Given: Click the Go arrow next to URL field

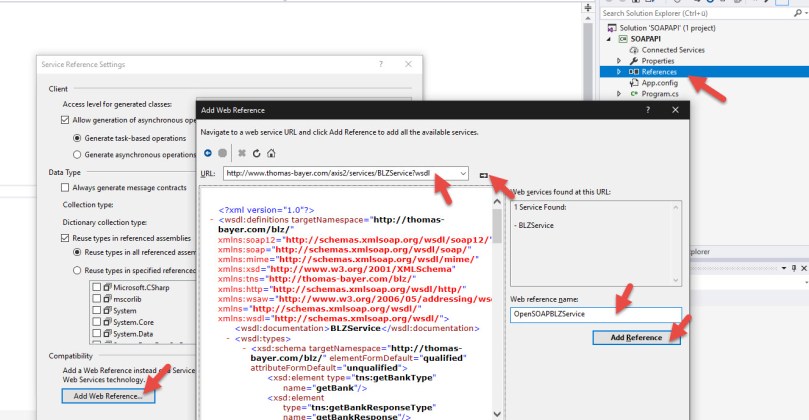Looking at the screenshot, I should tap(485, 174).
